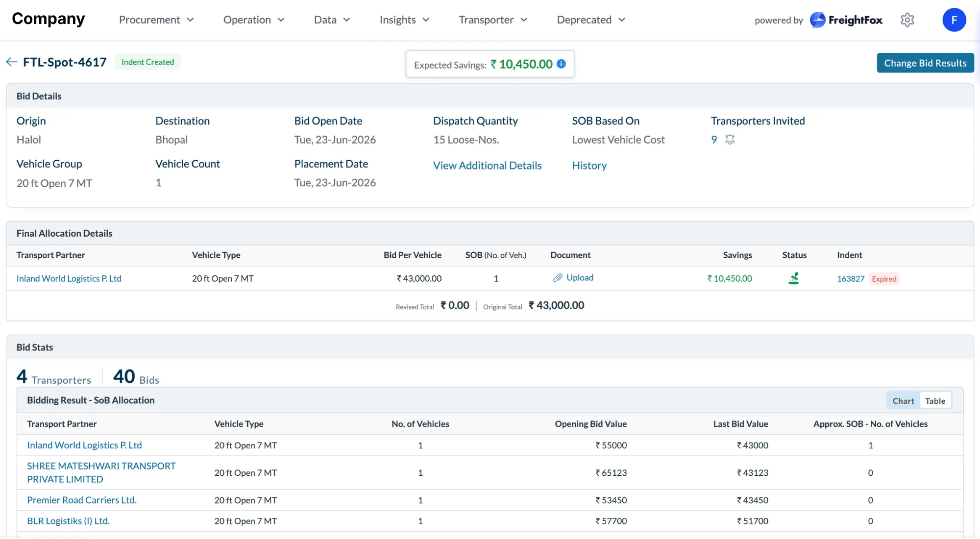Click the Original Total ₹ 43,000.00

click(x=556, y=305)
